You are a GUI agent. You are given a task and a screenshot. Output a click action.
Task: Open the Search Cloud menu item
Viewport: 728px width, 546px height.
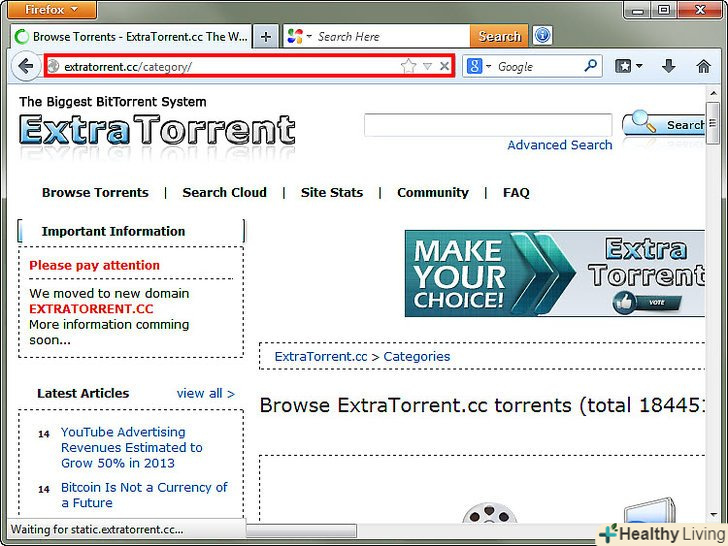(224, 192)
